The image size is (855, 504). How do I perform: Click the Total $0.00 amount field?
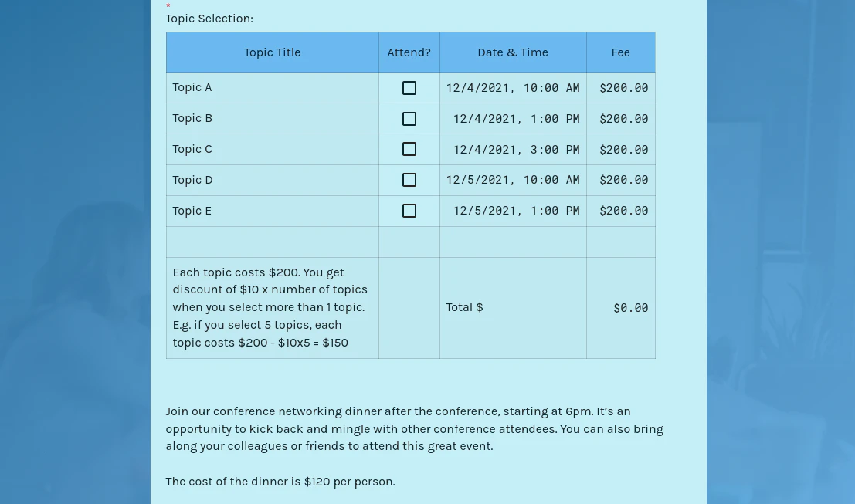(630, 307)
